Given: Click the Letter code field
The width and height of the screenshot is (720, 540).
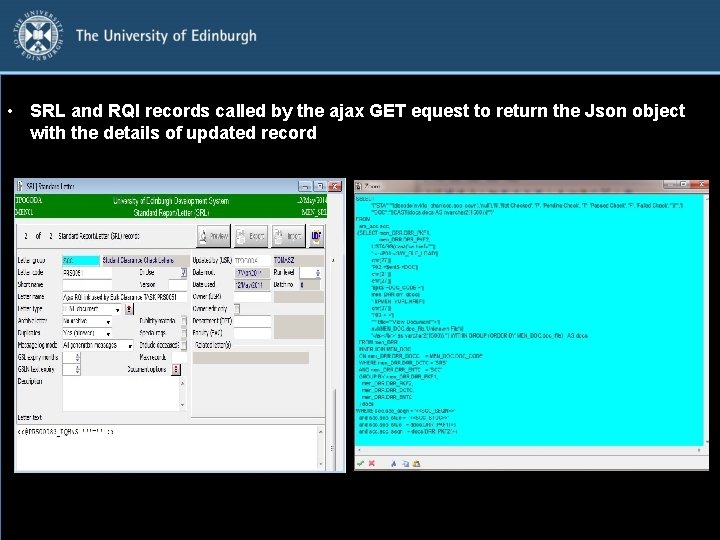Looking at the screenshot, I should pos(87,273).
